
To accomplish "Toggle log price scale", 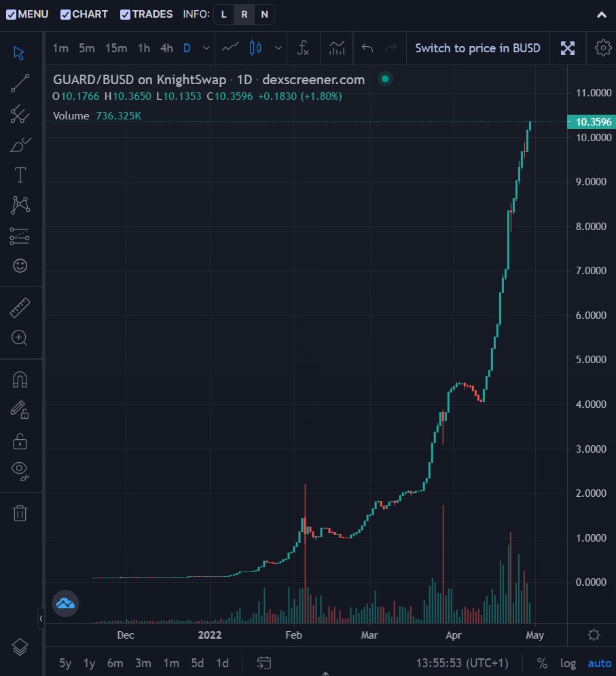I will [568, 662].
